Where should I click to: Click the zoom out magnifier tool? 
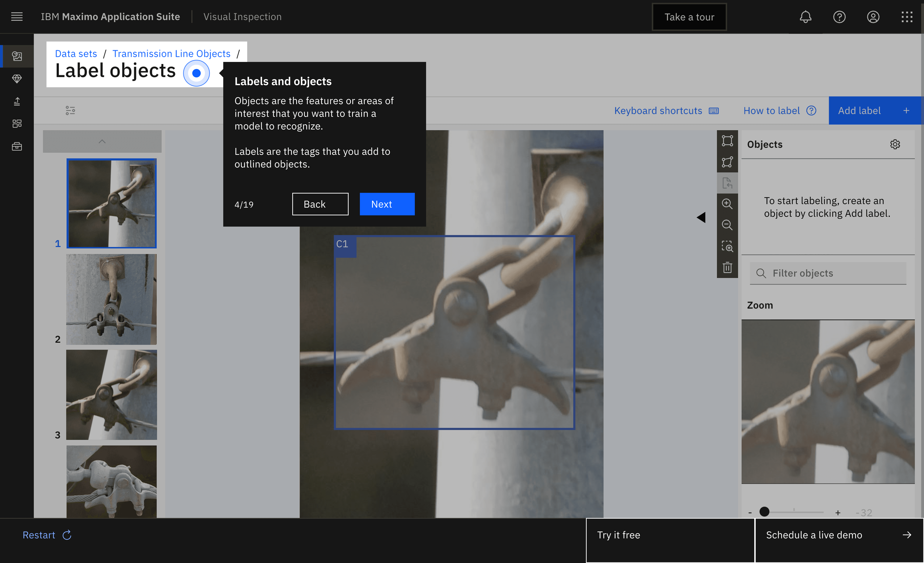727,225
